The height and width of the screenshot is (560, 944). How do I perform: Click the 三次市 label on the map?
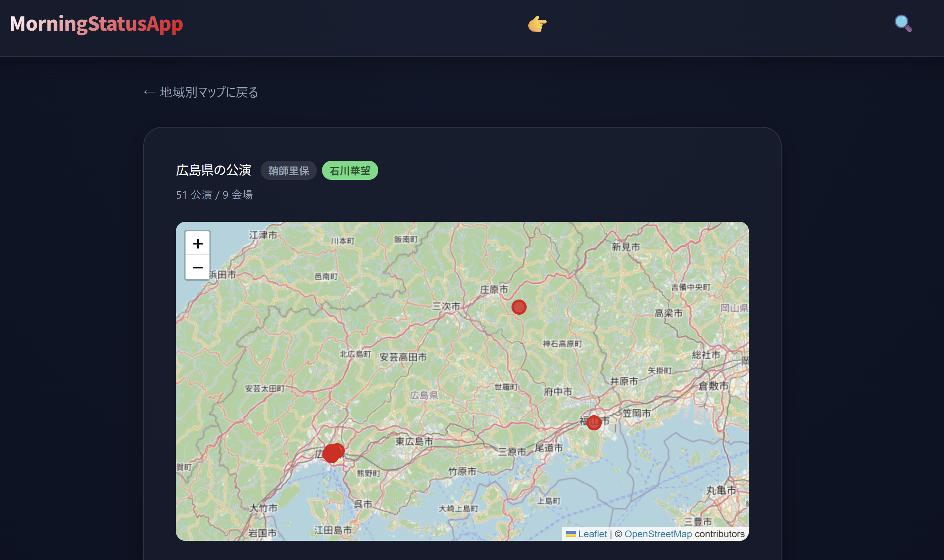[446, 306]
